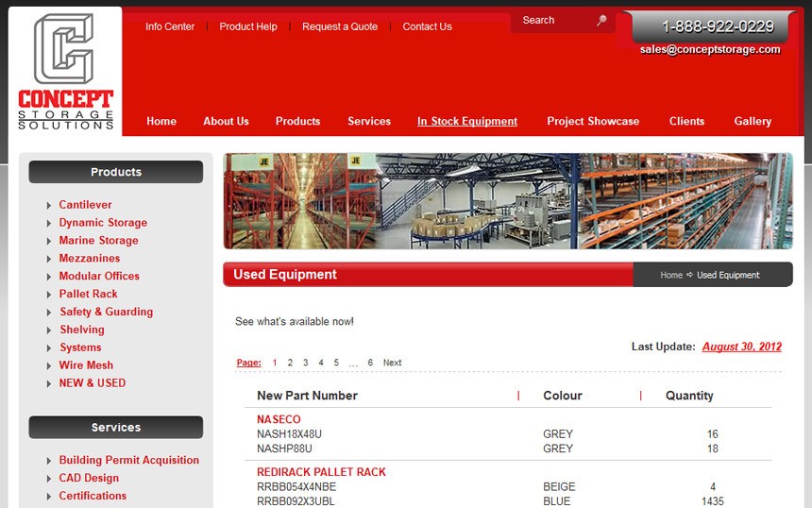
Task: Click the arrow bullet beside Systems
Action: point(49,348)
